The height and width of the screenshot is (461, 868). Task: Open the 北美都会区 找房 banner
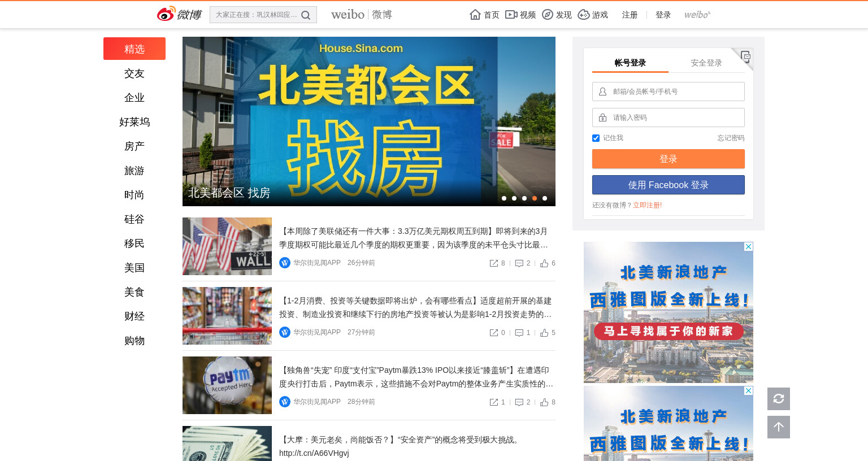point(369,121)
